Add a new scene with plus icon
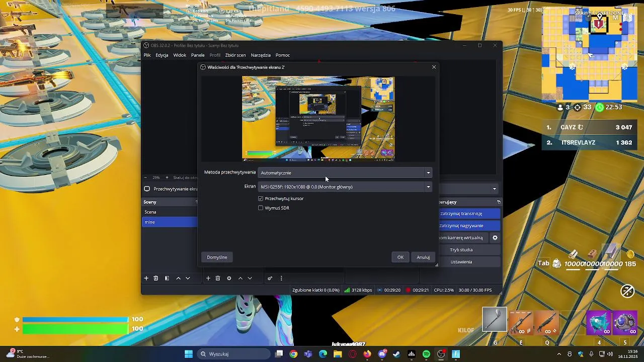This screenshot has height=362, width=644. click(146, 278)
